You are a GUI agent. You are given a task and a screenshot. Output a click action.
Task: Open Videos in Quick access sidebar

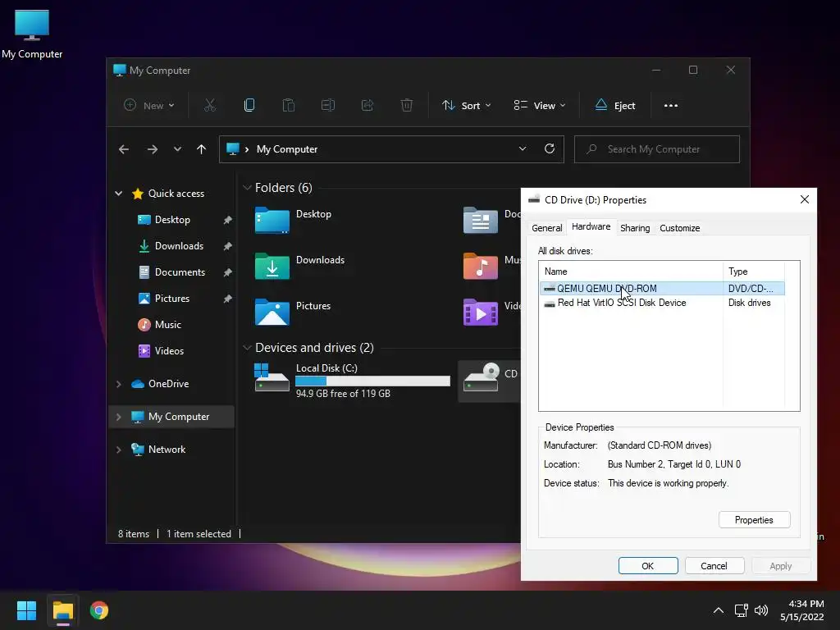click(169, 351)
